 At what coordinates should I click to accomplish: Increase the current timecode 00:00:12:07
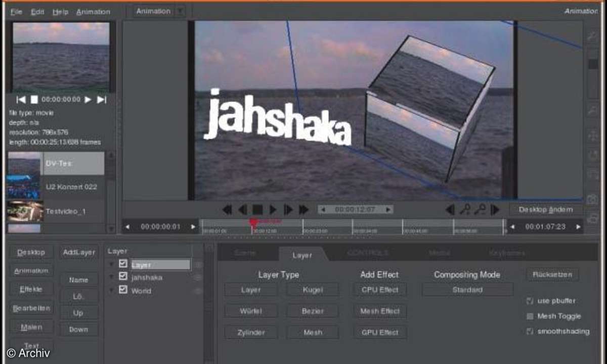[x=388, y=209]
